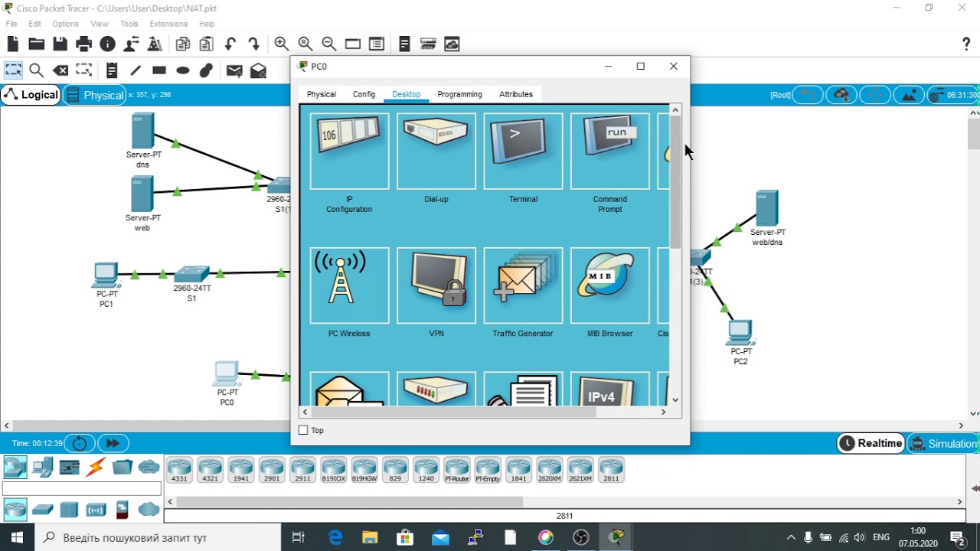980x551 pixels.
Task: Open the Terminal app in PC0
Action: pyautogui.click(x=523, y=152)
